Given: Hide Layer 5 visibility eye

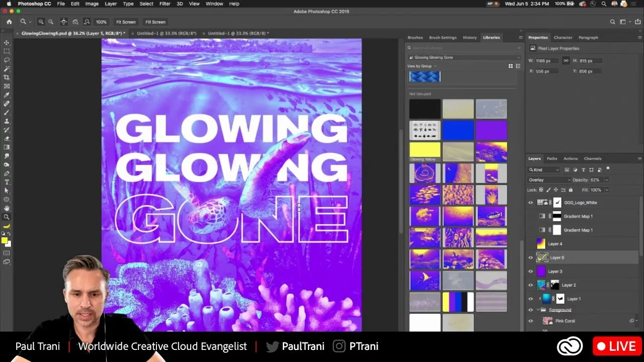Looking at the screenshot, I should (530, 257).
